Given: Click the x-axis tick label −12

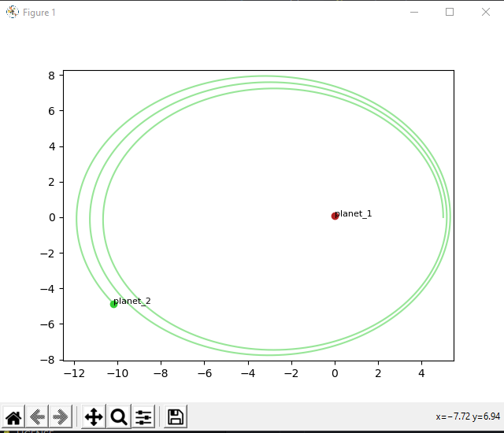Looking at the screenshot, I should click(x=74, y=373).
